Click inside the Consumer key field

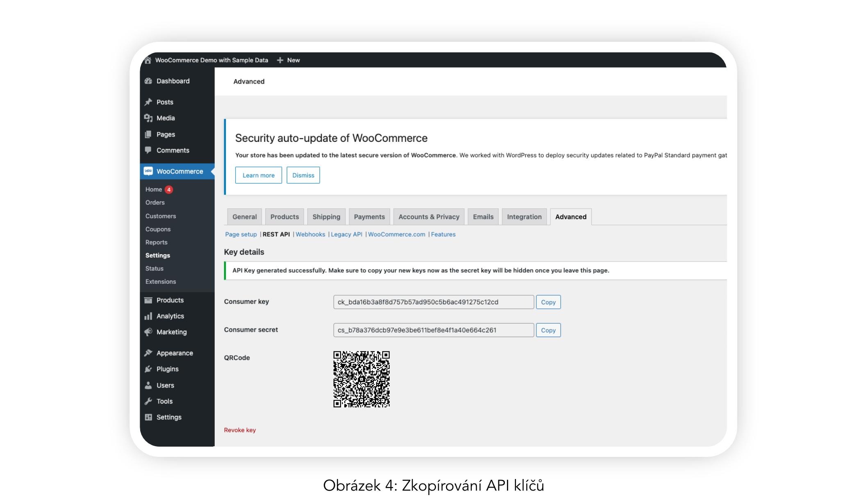coord(434,302)
